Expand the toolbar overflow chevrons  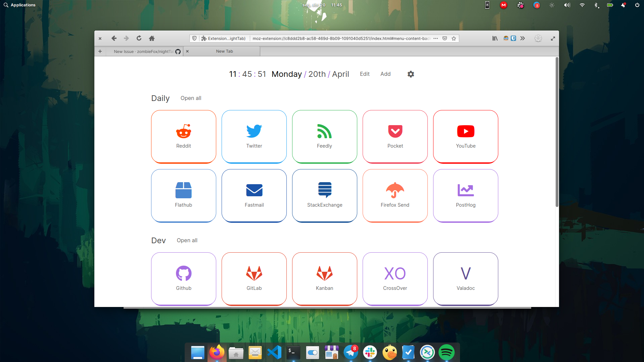[522, 38]
